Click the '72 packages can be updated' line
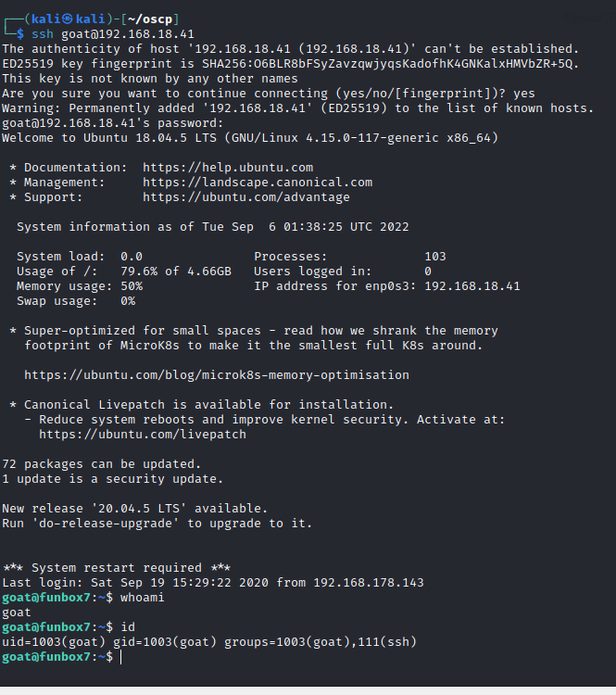616x695 pixels. coord(101,464)
